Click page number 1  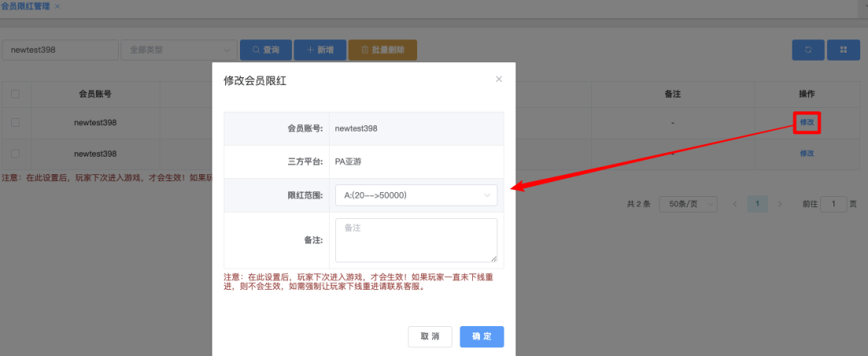[757, 204]
